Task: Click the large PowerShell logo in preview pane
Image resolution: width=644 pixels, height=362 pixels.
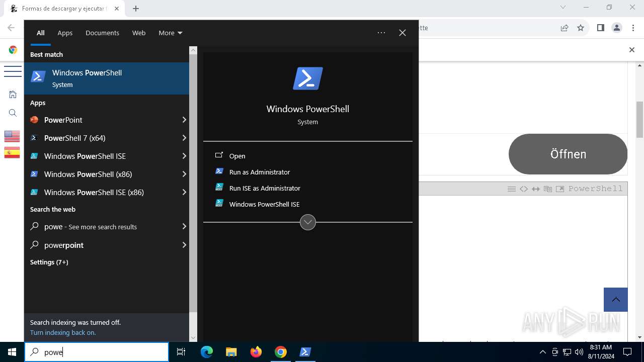Action: [x=308, y=79]
